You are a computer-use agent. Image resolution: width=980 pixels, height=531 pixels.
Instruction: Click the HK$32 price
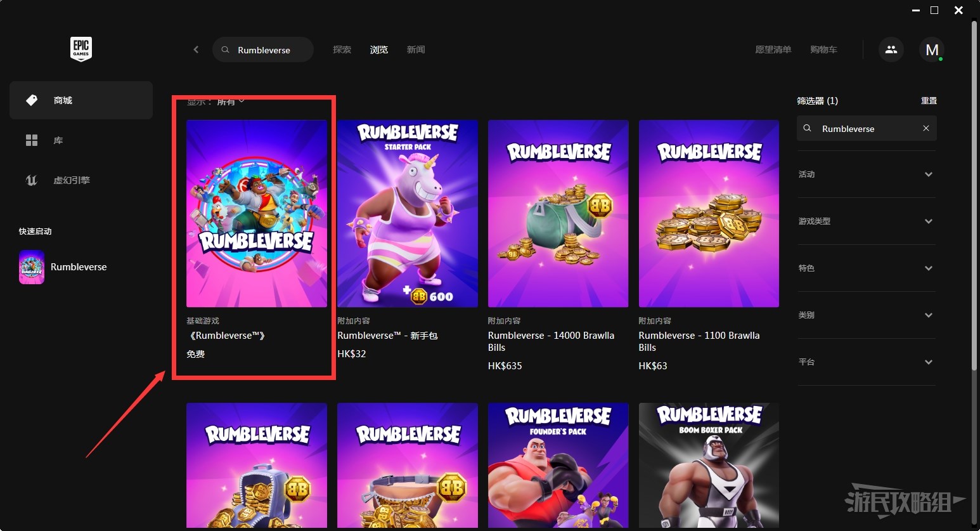coord(352,354)
